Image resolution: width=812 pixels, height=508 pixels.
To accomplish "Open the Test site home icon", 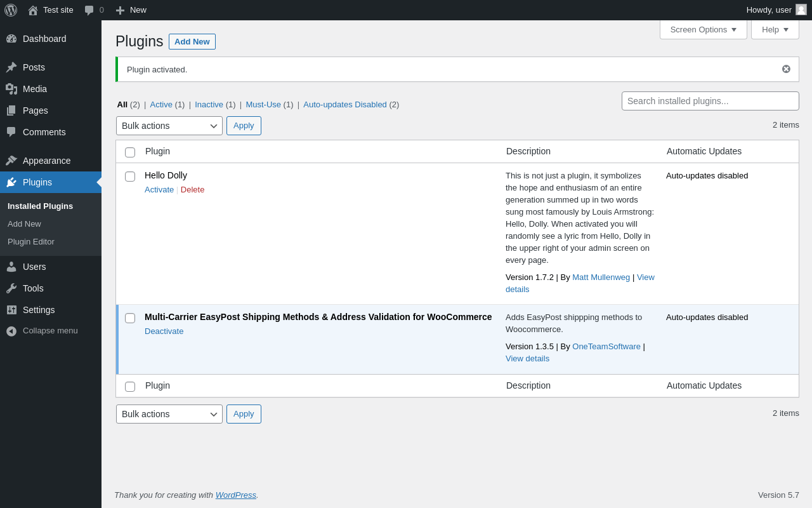I will [x=33, y=10].
